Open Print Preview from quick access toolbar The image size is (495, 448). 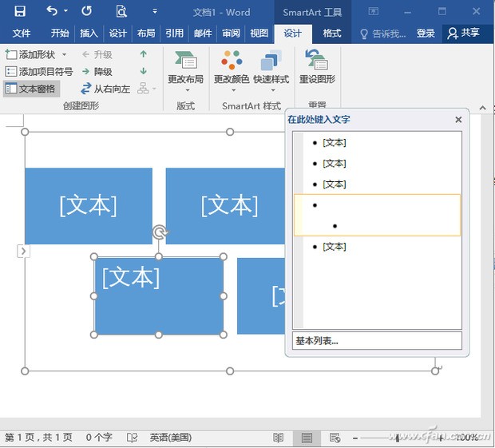pos(121,11)
